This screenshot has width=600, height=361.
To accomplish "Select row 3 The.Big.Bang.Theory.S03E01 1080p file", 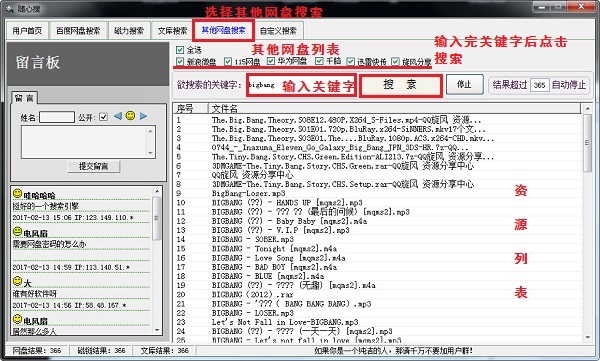I will click(377, 138).
